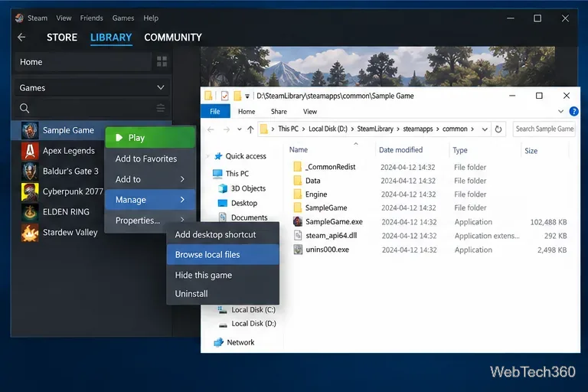Expand the Explorer ribbon chevron
This screenshot has width=588, height=392.
point(560,112)
